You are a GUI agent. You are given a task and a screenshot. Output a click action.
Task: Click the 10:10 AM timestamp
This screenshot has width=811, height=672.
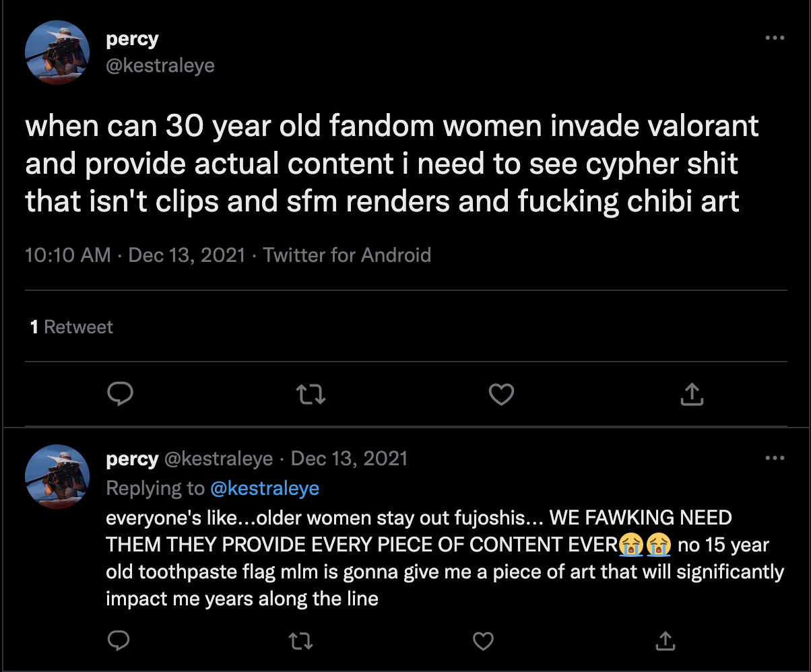pos(67,255)
